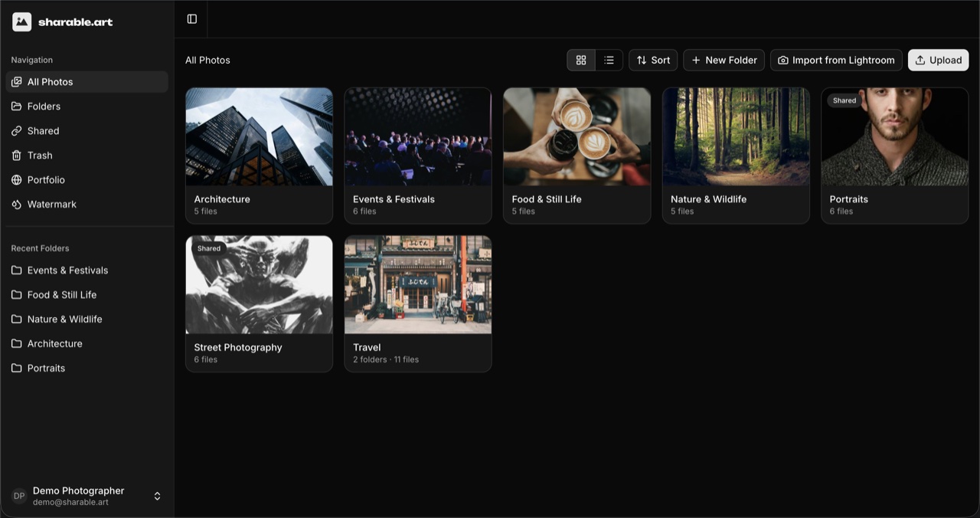Click the Watermark droplet icon
The image size is (980, 518).
[x=17, y=205]
